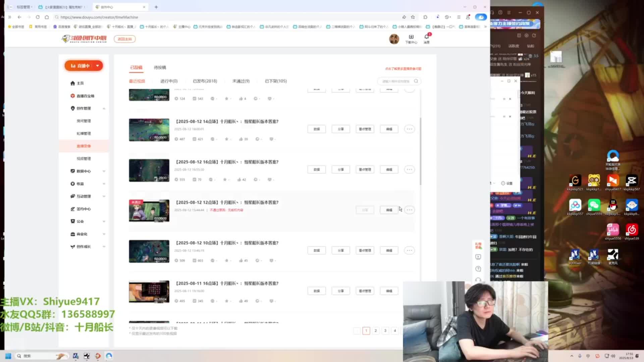Screen dimensions: 644x362
Task: Switch to the 待投稿 tab
Action: (x=160, y=67)
